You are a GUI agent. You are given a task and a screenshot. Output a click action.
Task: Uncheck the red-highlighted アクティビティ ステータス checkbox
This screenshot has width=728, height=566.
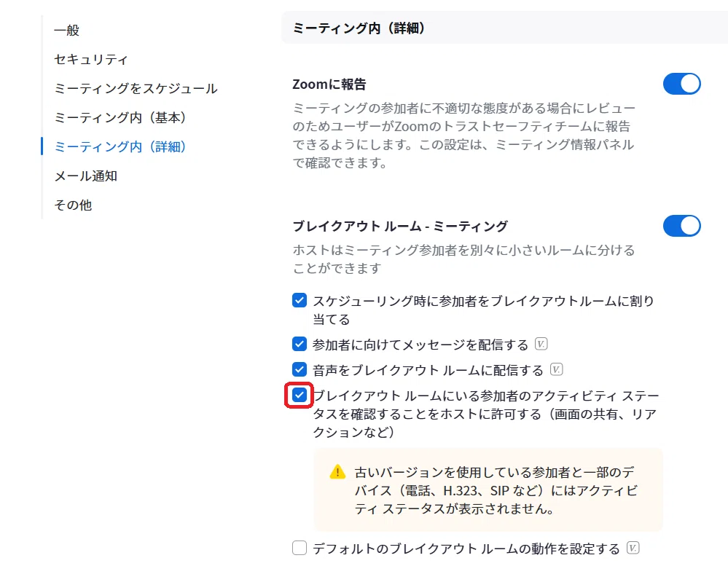point(300,396)
